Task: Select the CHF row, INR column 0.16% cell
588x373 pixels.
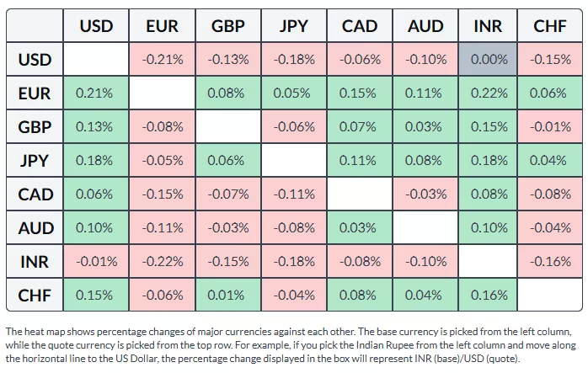Action: (488, 296)
